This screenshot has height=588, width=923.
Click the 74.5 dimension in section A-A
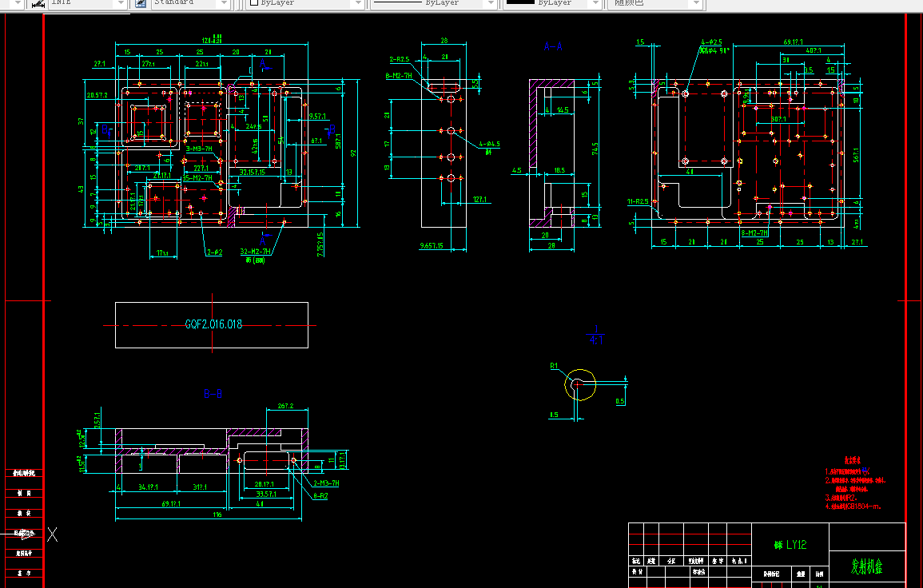click(595, 149)
